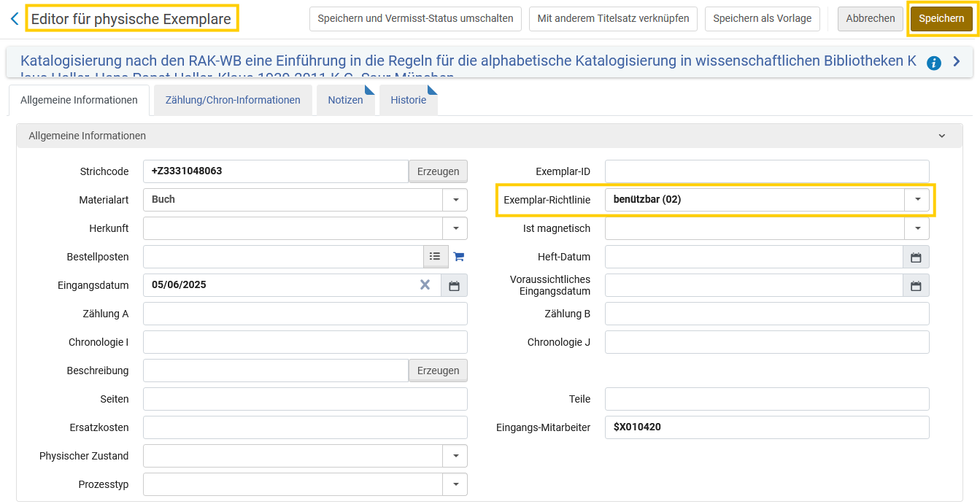The width and height of the screenshot is (980, 504).
Task: Click Erzeugen next to Strichcode
Action: pyautogui.click(x=438, y=171)
